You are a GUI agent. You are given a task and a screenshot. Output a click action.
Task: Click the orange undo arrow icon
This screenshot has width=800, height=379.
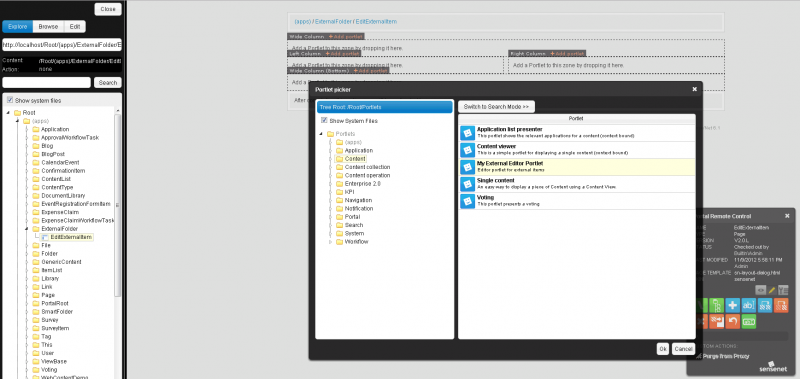(733, 321)
